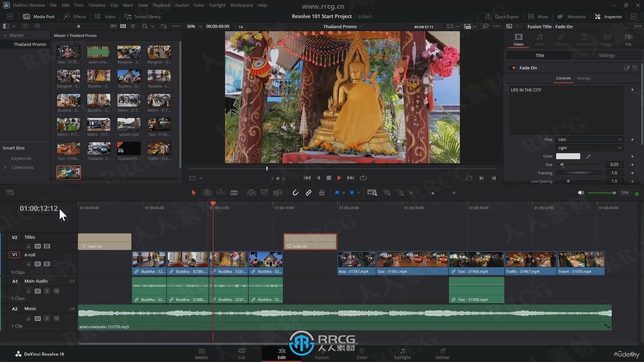Click the Overwrite Clip tool
The image size is (644, 362).
click(265, 193)
